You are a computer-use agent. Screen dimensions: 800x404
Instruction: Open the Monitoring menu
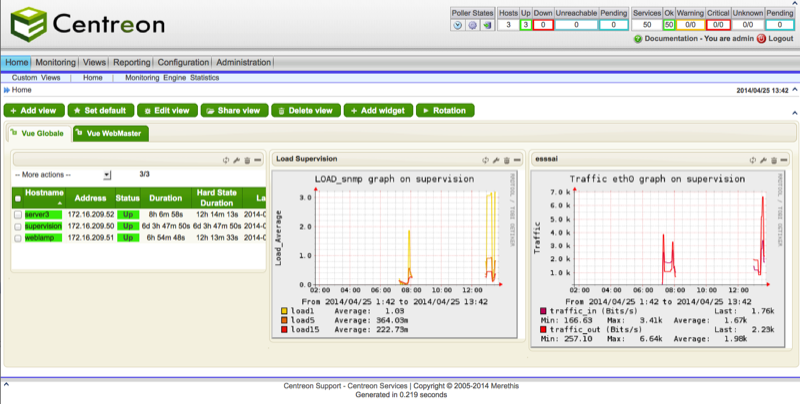(56, 62)
